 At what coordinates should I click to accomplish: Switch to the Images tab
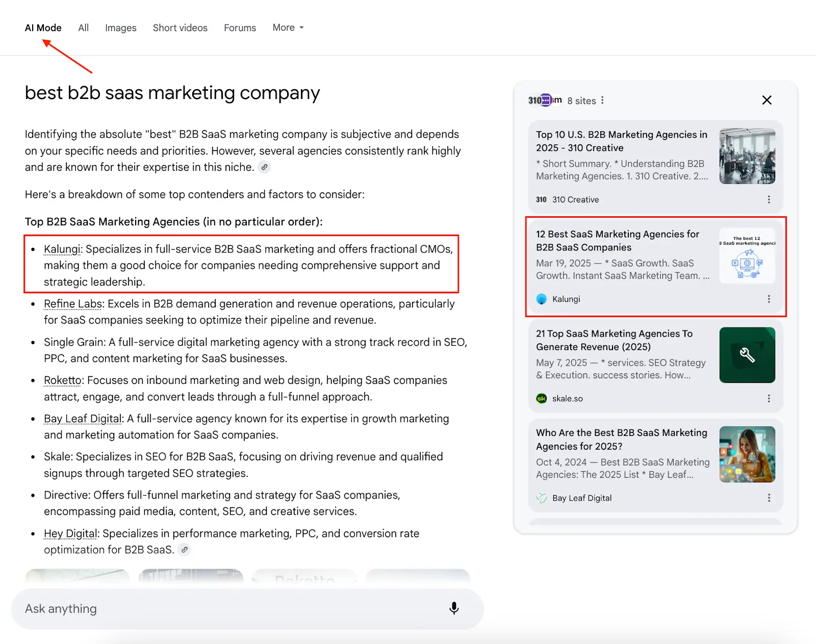tap(120, 28)
